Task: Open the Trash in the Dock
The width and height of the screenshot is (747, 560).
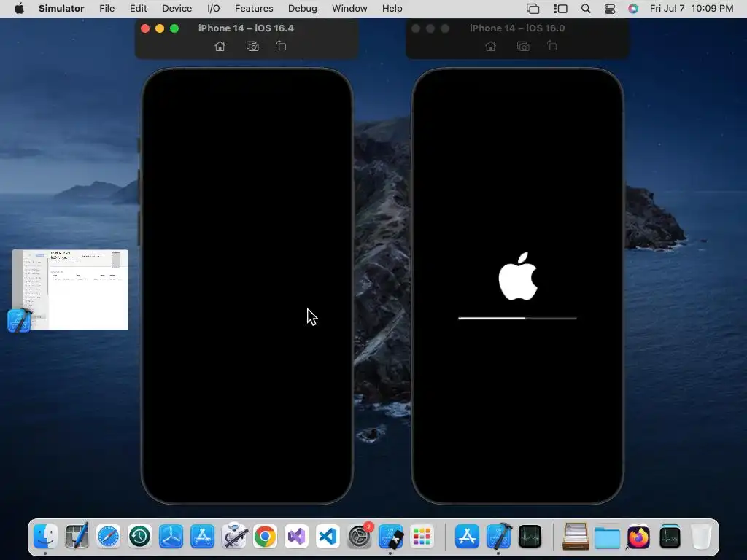Action: click(701, 537)
